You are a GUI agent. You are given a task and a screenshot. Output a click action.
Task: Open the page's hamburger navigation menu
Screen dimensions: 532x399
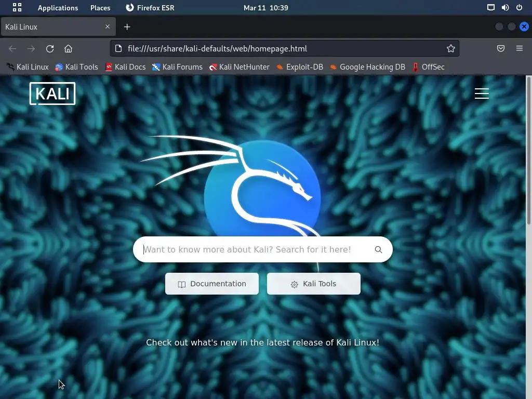482,94
